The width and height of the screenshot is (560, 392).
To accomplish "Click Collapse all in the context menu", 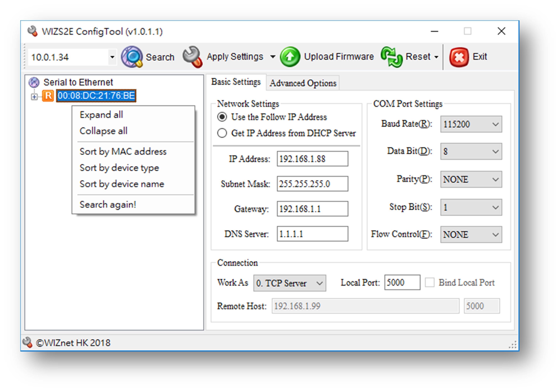I will pos(103,131).
